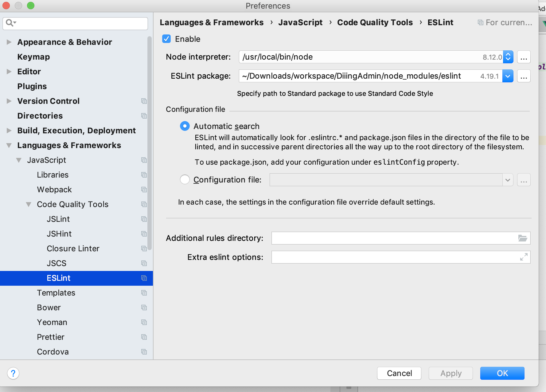Select Yeoman in the settings tree

pos(52,322)
